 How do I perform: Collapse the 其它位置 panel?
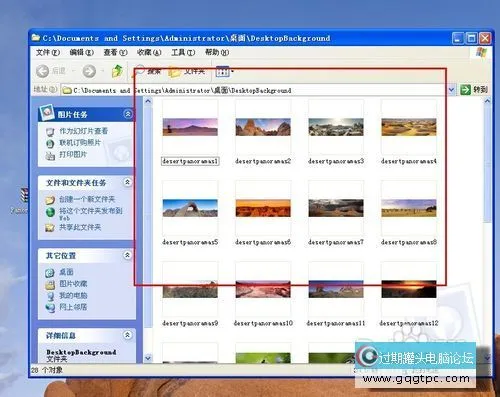point(128,255)
